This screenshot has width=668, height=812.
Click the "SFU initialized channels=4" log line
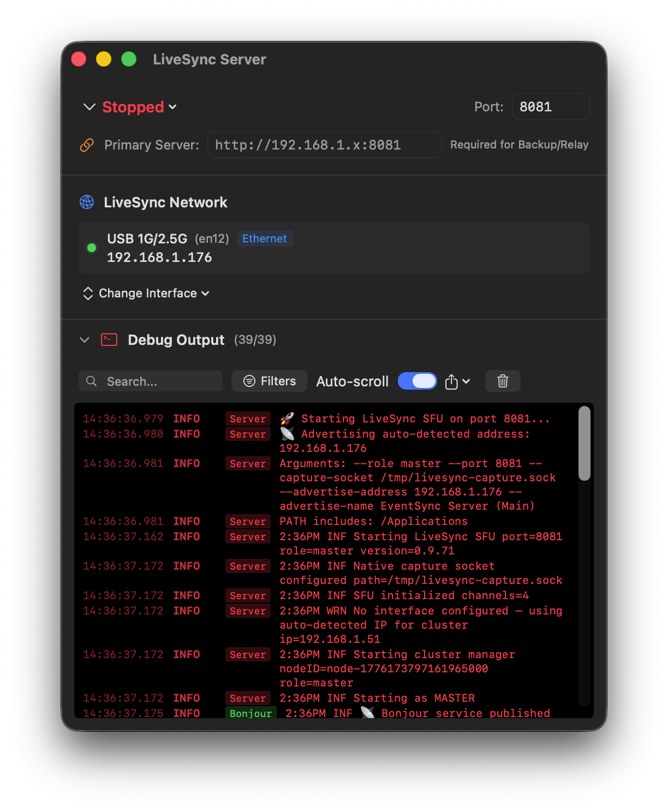click(404, 595)
